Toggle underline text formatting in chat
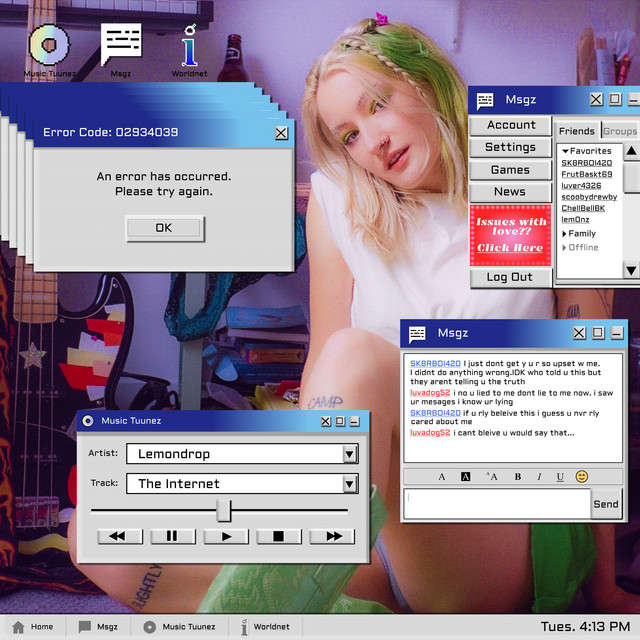The width and height of the screenshot is (640, 640). (560, 477)
